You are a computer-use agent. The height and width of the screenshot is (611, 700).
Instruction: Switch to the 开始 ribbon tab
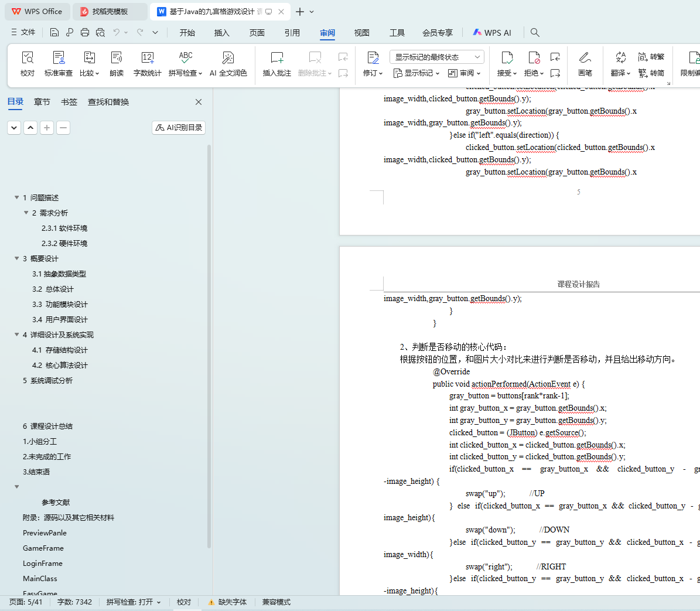pos(187,33)
